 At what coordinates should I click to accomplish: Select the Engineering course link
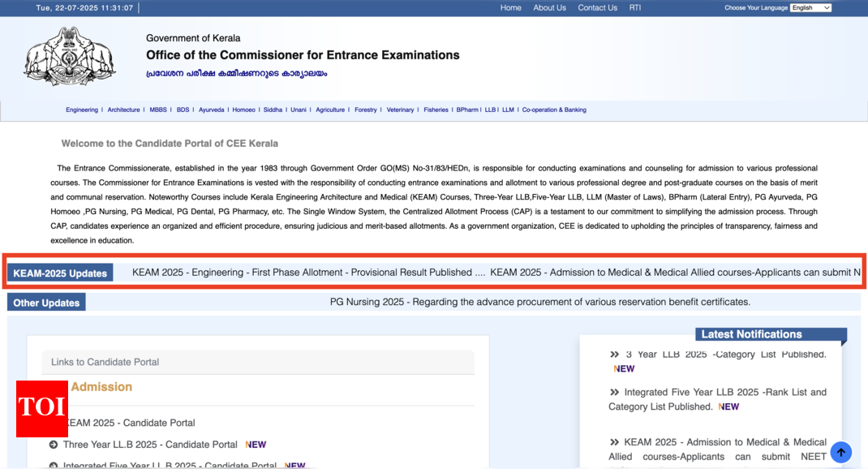[82, 110]
